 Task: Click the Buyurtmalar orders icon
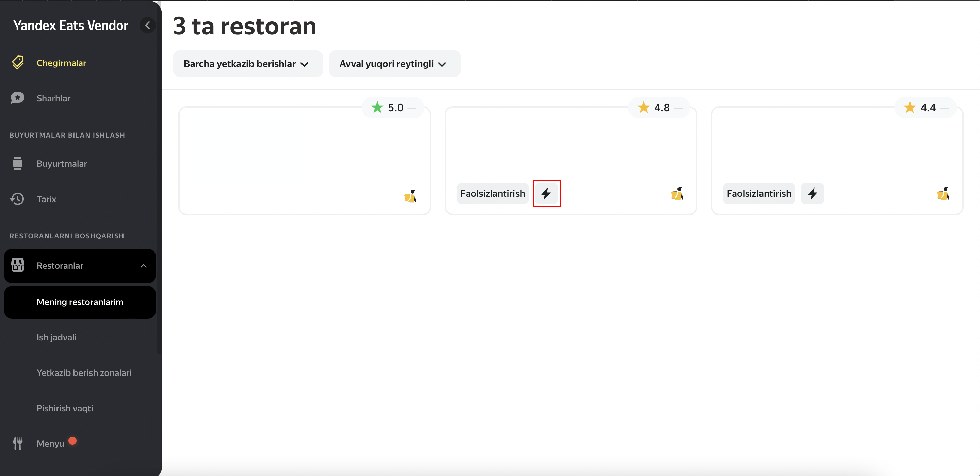[17, 164]
